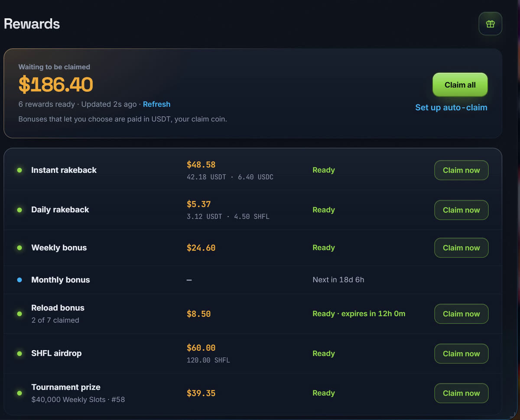This screenshot has height=420, width=520.
Task: Click the $39.35 tournament prize amount
Action: (201, 393)
